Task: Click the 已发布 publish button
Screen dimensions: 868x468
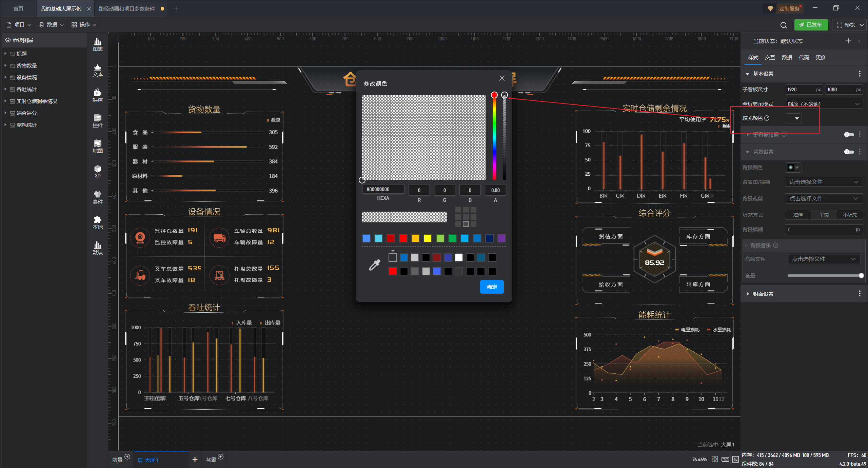Action: (x=811, y=25)
